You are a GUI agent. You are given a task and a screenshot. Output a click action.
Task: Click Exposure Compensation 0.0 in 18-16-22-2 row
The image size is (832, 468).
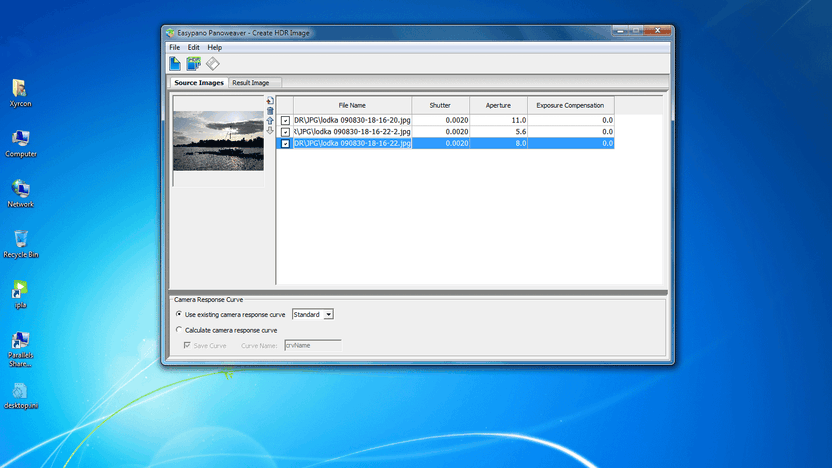point(608,132)
